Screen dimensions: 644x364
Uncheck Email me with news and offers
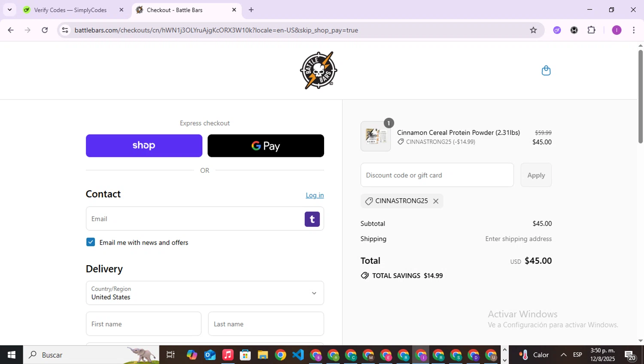91,242
